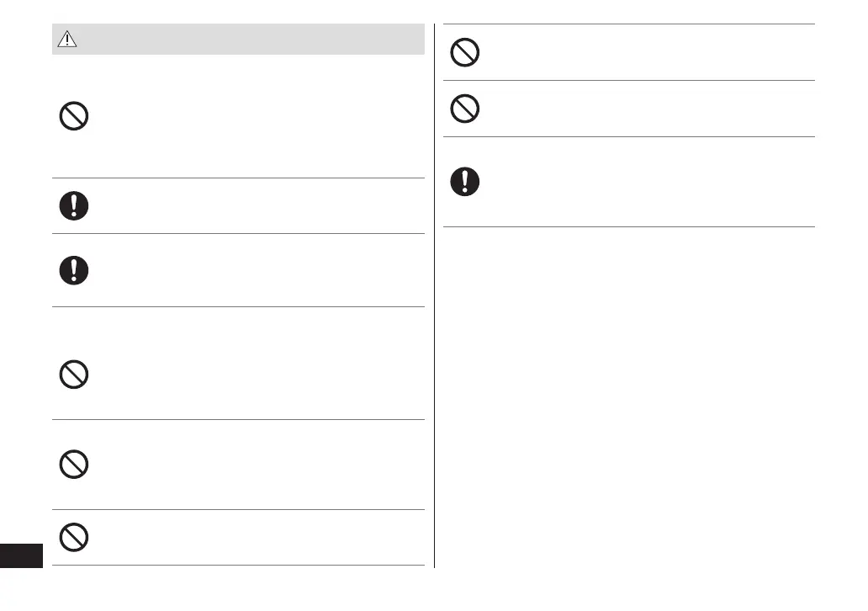Select the second prohibition icon in the left column

[x=74, y=375]
